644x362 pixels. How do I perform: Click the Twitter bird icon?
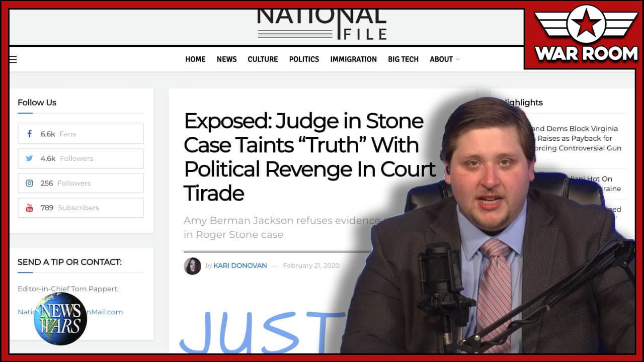(x=30, y=158)
